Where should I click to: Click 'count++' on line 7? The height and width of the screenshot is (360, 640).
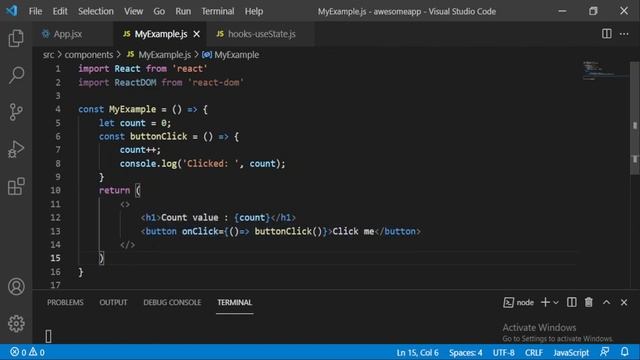coord(138,150)
